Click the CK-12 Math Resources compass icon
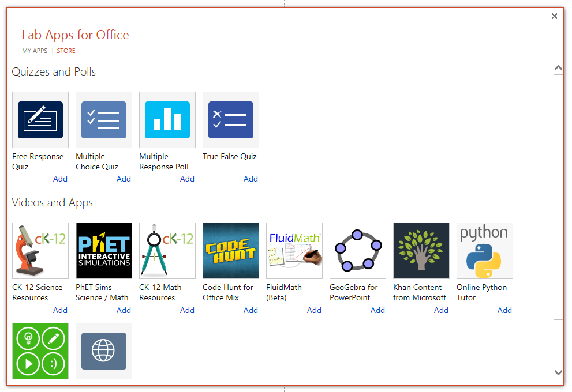Viewport: 572px width, 392px height. pos(167,251)
